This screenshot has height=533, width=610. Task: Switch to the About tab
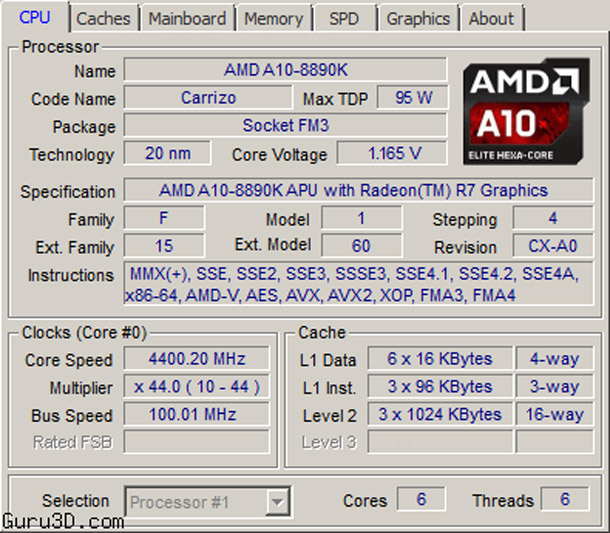(491, 18)
